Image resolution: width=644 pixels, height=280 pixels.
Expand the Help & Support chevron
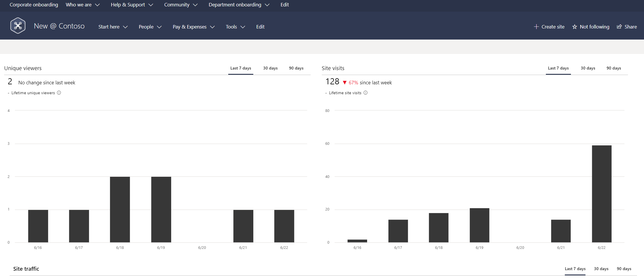(151, 5)
